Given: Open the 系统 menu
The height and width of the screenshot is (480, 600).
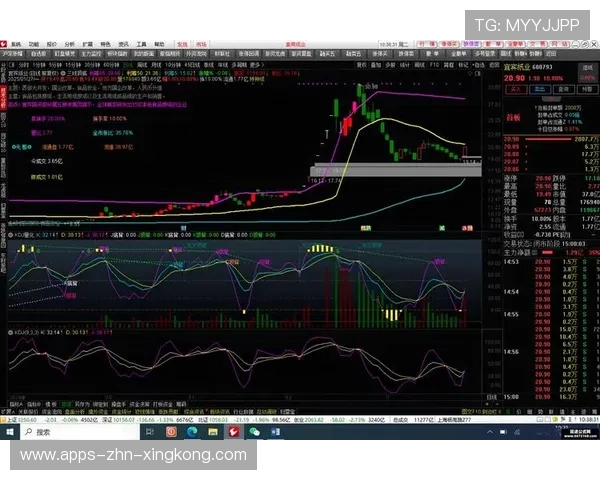Looking at the screenshot, I should 17,45.
